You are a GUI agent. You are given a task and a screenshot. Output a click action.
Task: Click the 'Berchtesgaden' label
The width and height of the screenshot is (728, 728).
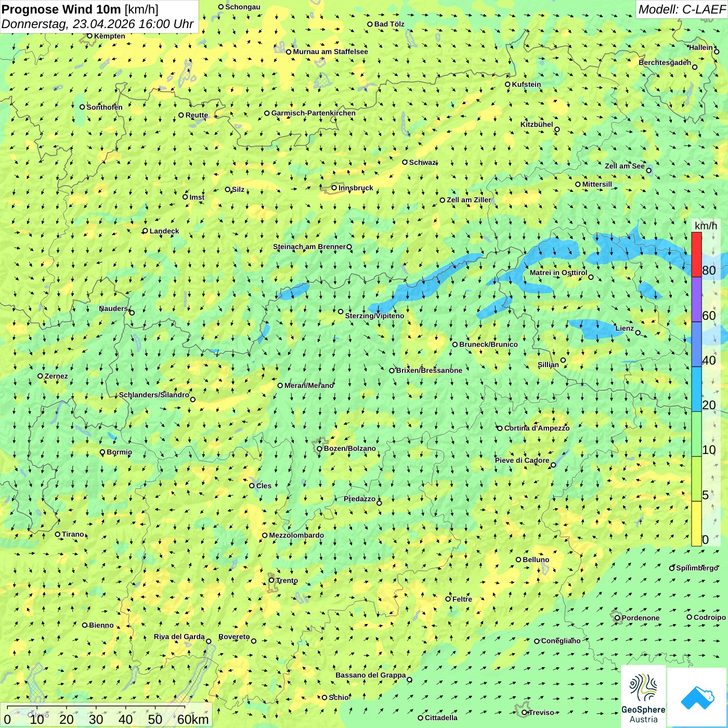[x=665, y=62]
